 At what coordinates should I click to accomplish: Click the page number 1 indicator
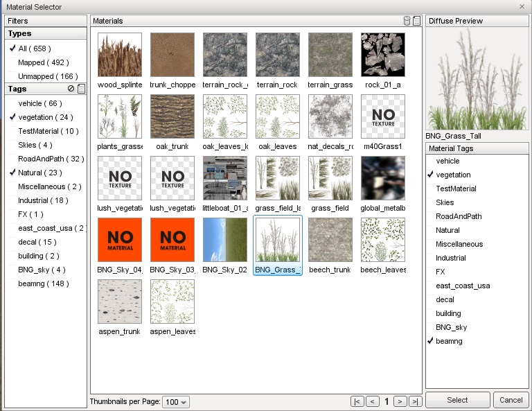click(387, 402)
